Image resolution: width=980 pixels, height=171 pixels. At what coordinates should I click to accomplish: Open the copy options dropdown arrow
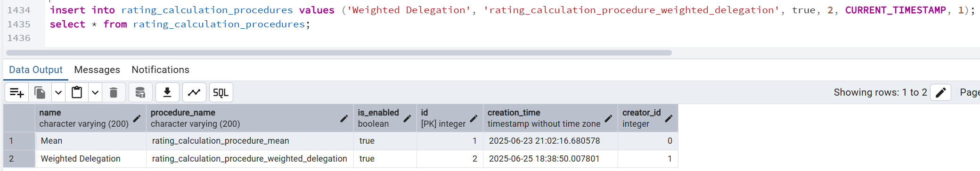point(58,92)
